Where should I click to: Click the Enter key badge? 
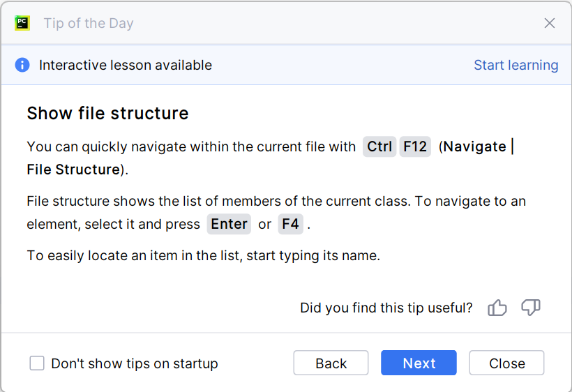point(229,224)
